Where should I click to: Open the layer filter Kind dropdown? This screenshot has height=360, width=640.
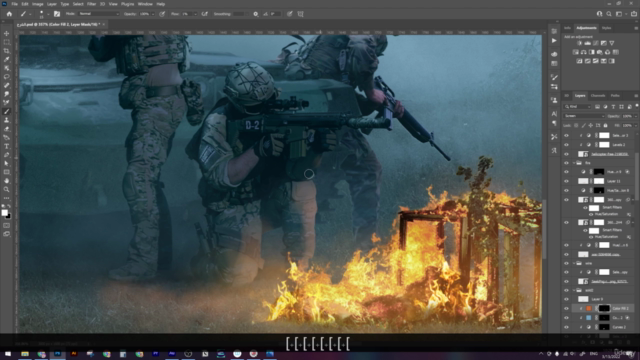click(x=578, y=107)
